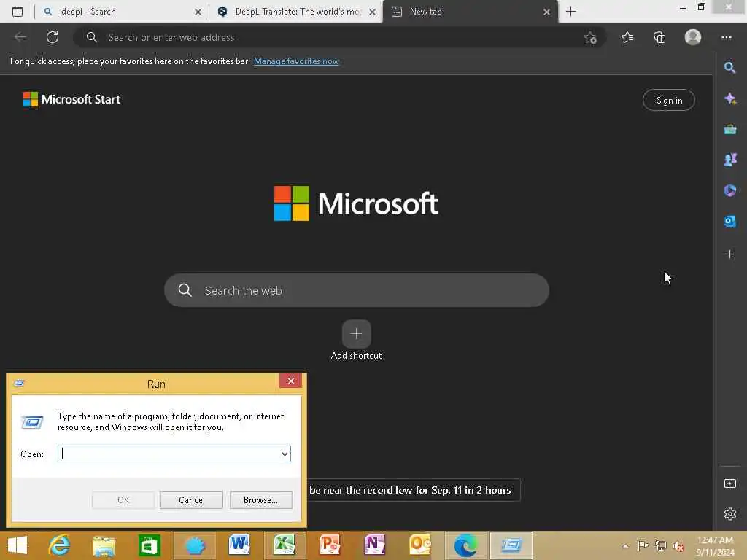Image resolution: width=747 pixels, height=560 pixels.
Task: Add this page to favorites star icon
Action: click(x=590, y=38)
